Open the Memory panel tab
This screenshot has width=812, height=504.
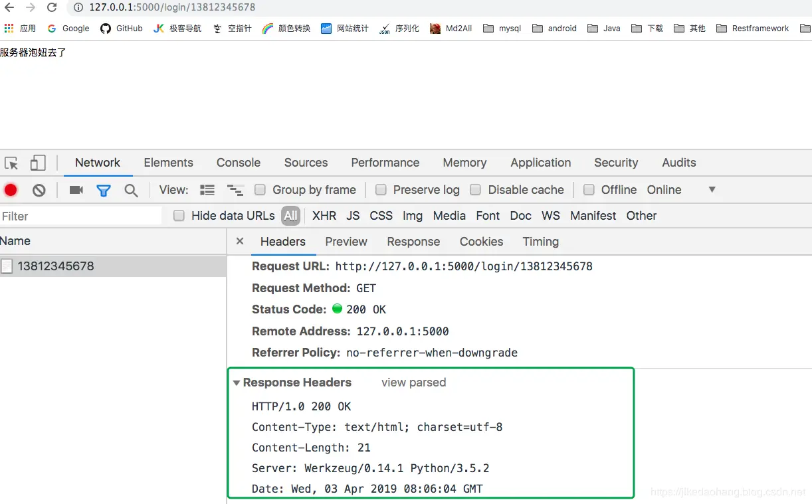464,163
